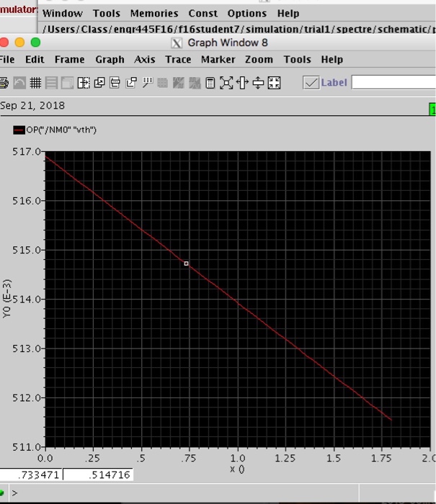Click the 1.0 X-axis tick label

pos(238,458)
